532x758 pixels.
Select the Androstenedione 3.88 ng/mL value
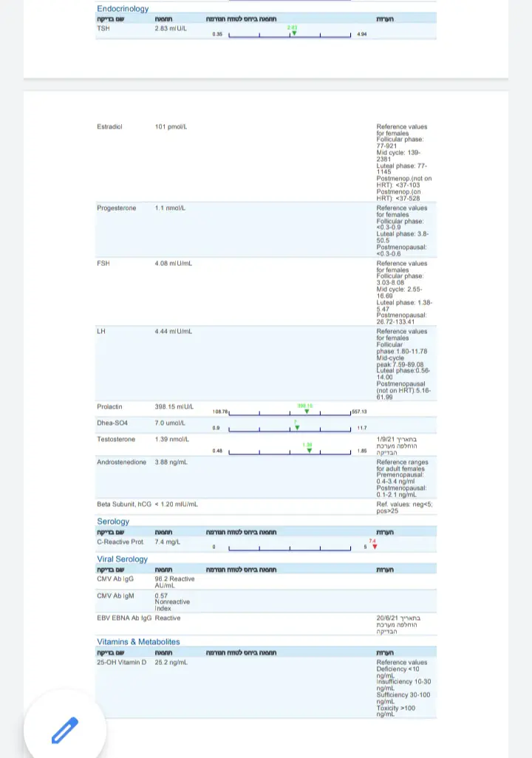click(x=171, y=462)
